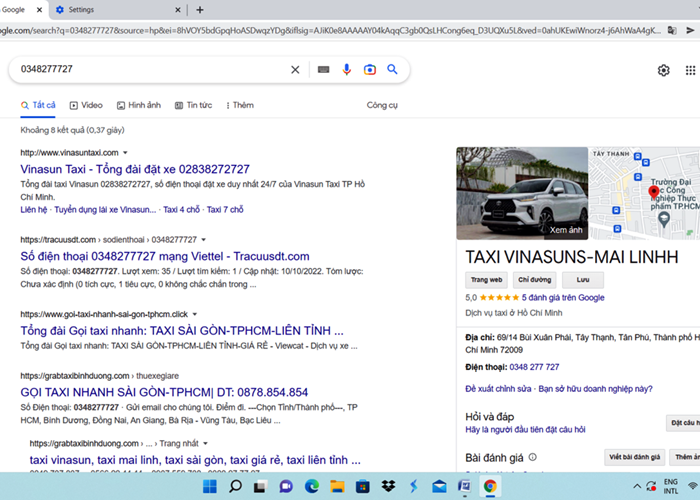The width and height of the screenshot is (700, 500).
Task: Click the info icon beside Bài đánh giá
Action: (533, 457)
